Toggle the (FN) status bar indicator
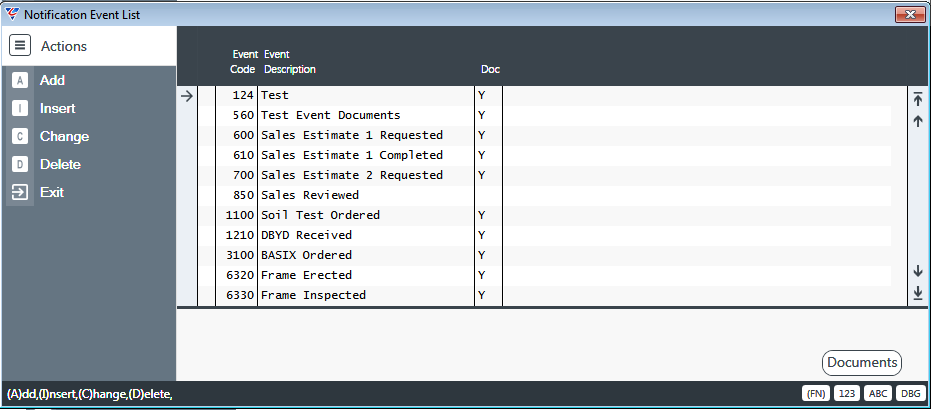The width and height of the screenshot is (931, 410). 816,393
